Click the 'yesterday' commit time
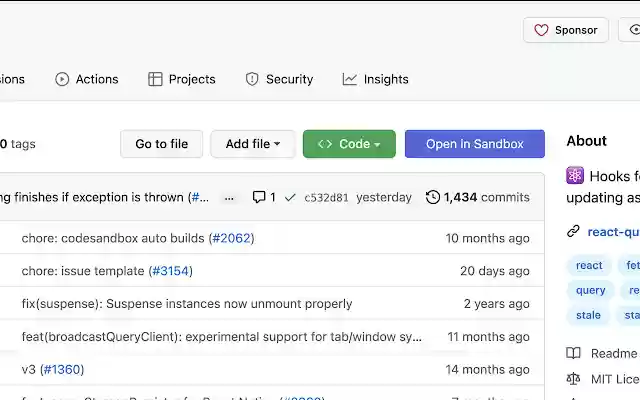 point(384,198)
